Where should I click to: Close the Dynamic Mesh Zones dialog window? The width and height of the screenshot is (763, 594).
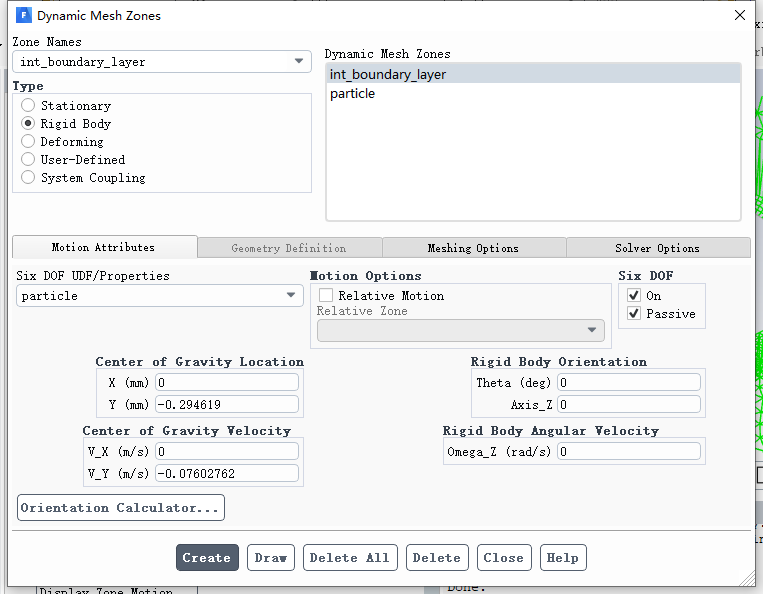[x=739, y=15]
